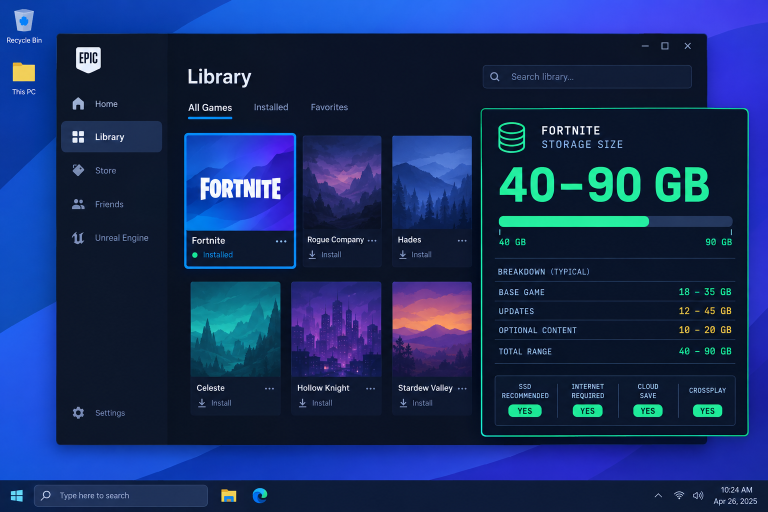Click the Rogue Company download icon
The height and width of the screenshot is (512, 768).
coord(312,255)
